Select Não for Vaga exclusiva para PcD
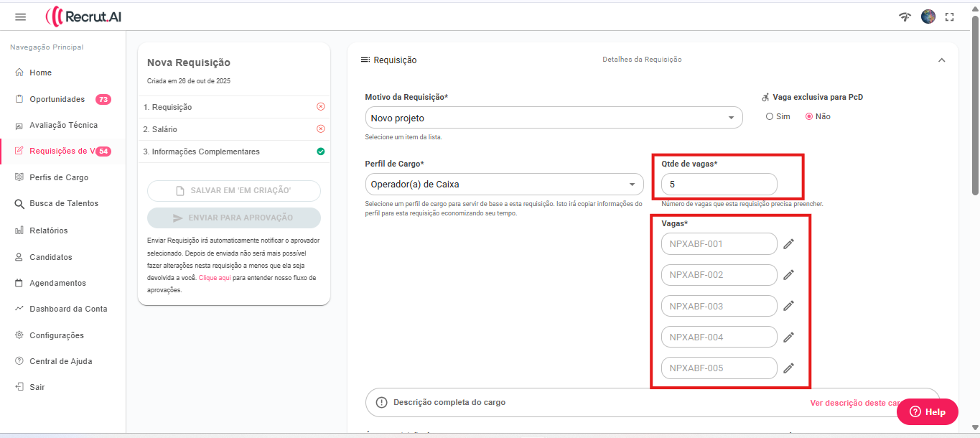 pos(809,116)
